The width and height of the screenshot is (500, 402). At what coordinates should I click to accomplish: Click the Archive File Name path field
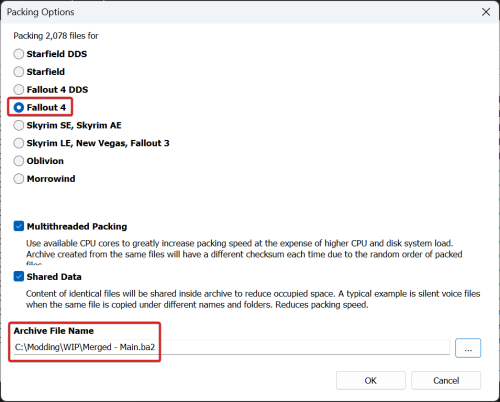click(232, 347)
